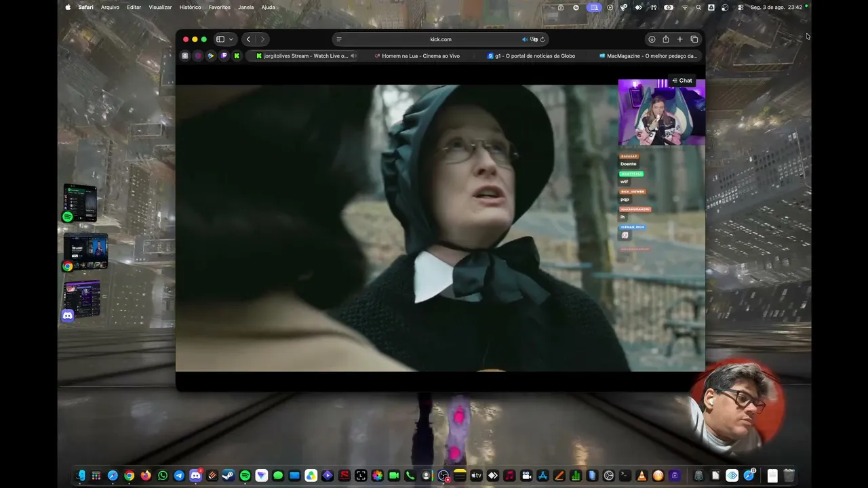Add a new Safari tab
The width and height of the screenshot is (868, 488).
coord(680,39)
